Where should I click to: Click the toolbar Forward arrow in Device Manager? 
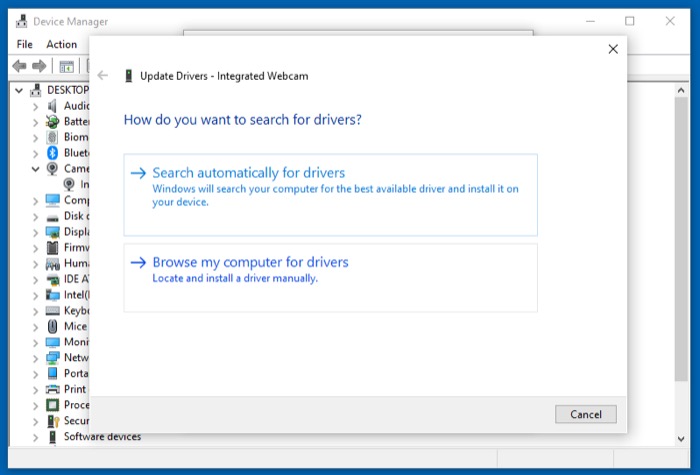pyautogui.click(x=39, y=66)
